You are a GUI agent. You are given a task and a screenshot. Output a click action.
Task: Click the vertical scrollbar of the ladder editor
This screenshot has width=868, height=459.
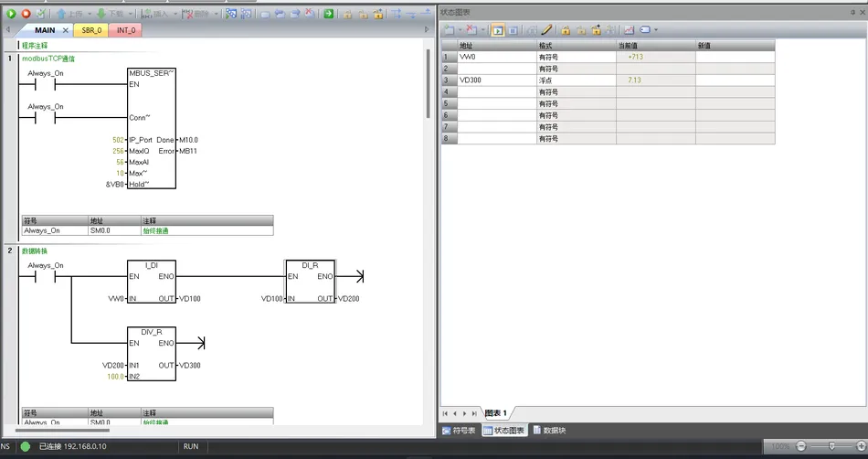coord(428,83)
